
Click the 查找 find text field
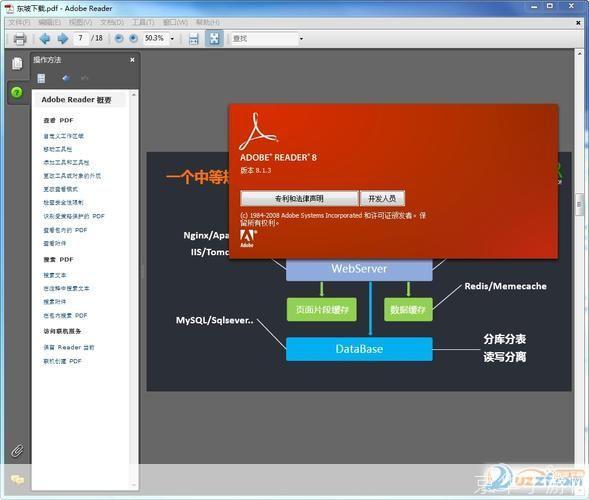(x=264, y=39)
